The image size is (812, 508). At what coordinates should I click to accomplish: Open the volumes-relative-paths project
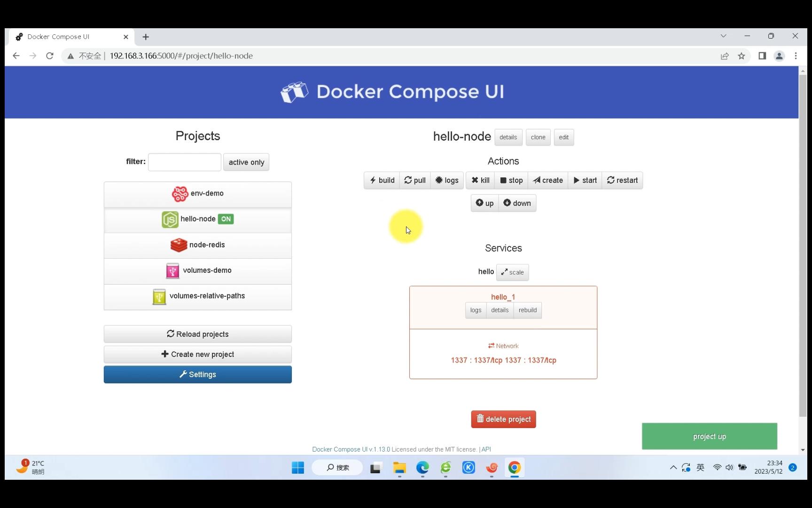click(x=198, y=297)
